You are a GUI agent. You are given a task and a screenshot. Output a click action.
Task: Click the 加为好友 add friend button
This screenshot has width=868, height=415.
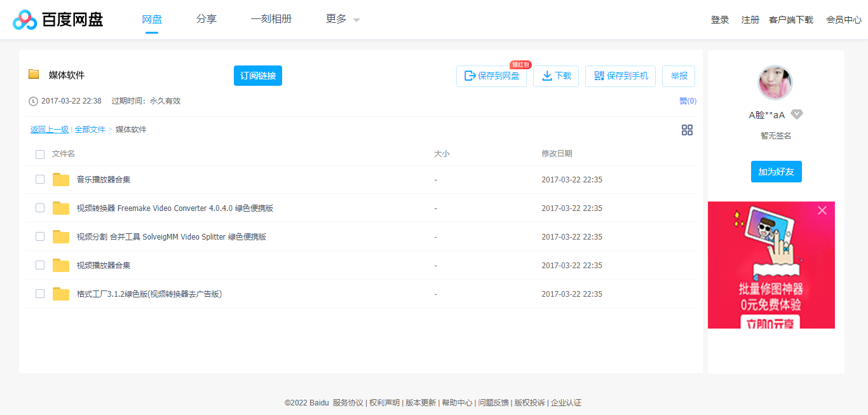click(776, 172)
